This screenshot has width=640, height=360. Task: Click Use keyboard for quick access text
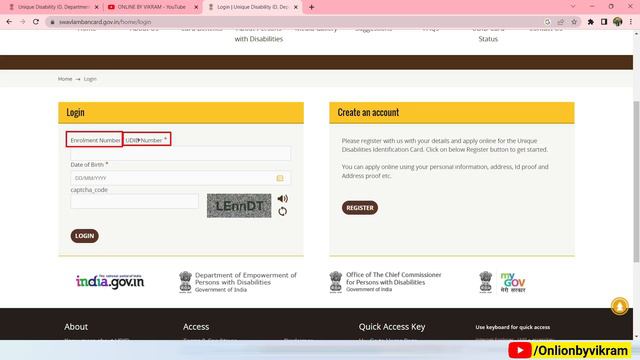tap(513, 327)
